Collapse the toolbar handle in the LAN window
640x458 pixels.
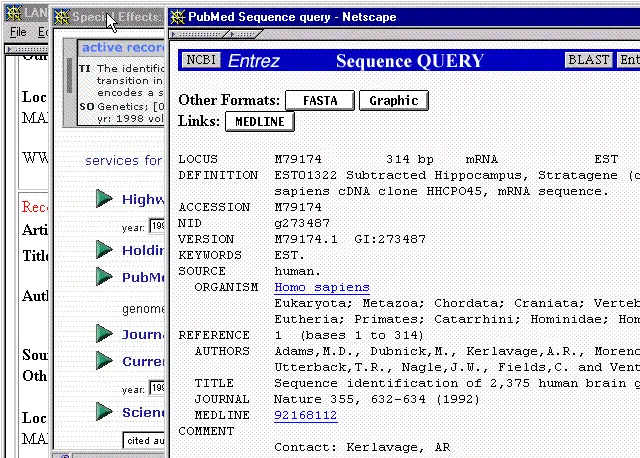(x=27, y=49)
